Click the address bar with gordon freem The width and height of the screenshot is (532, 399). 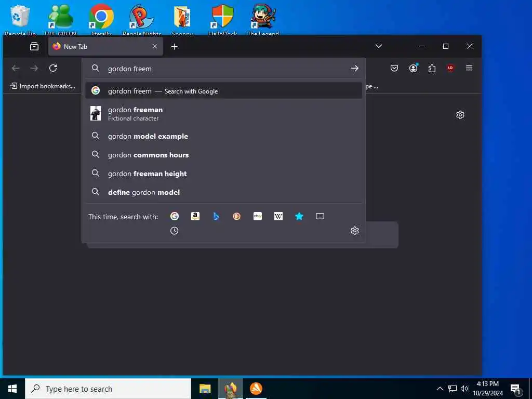224,69
